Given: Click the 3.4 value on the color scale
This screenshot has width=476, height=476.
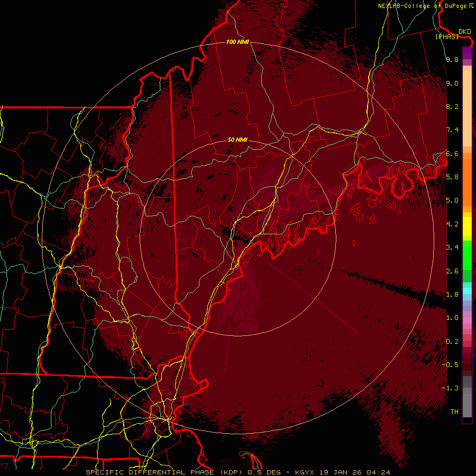Looking at the screenshot, I should coord(452,248).
